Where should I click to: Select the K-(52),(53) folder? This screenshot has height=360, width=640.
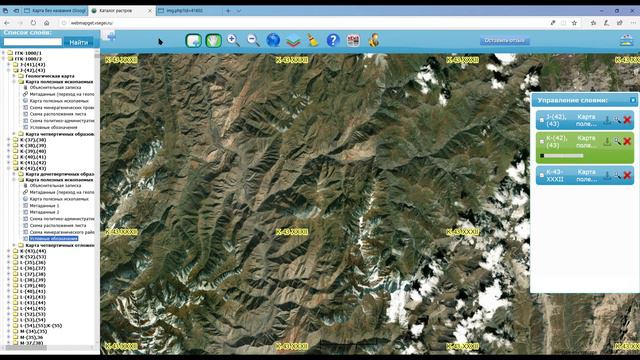(33, 257)
